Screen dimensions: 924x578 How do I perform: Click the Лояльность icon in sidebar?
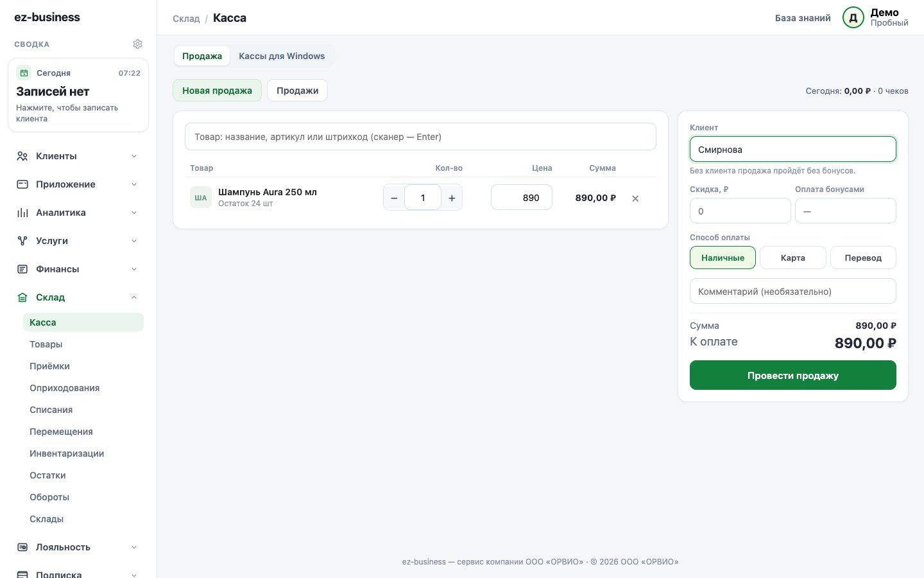click(x=22, y=547)
